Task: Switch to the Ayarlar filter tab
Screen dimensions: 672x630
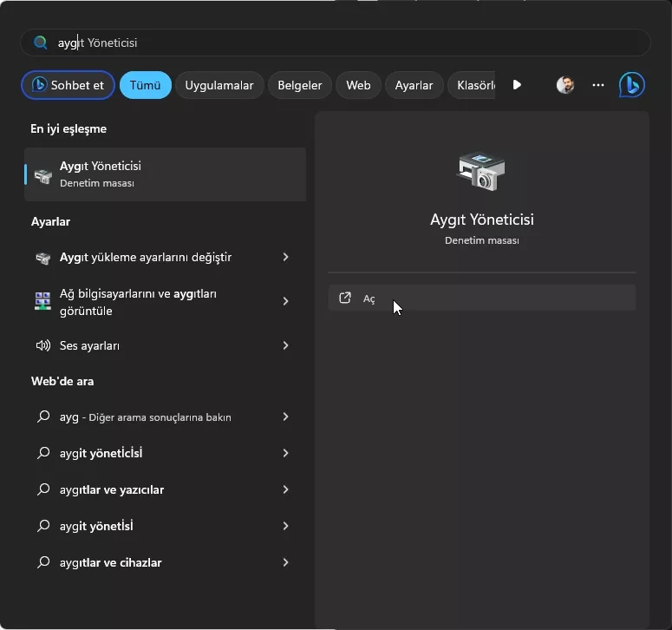Action: 414,85
